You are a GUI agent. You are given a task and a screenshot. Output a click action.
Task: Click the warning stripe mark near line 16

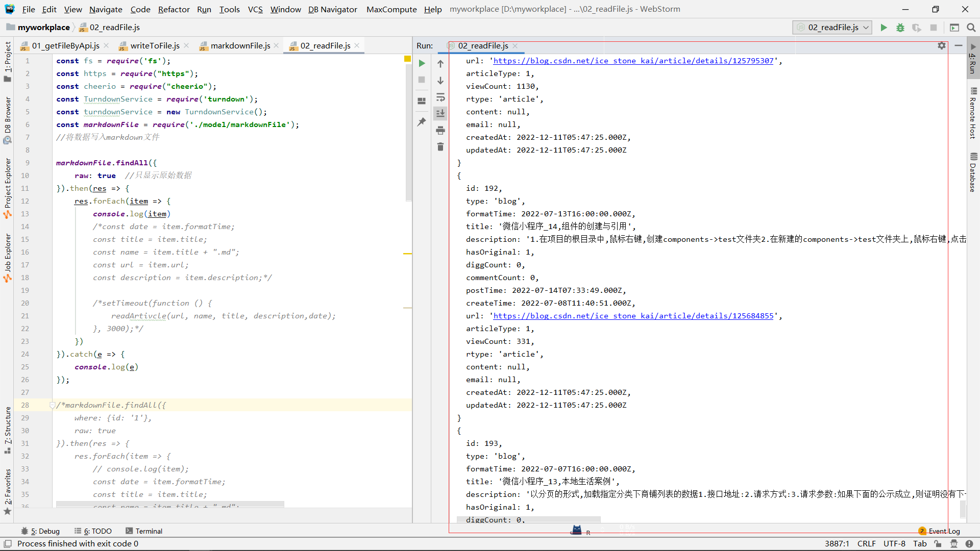click(407, 254)
